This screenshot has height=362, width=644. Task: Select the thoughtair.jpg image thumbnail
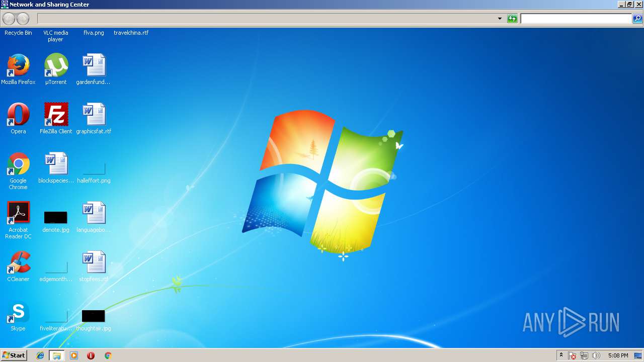click(94, 316)
